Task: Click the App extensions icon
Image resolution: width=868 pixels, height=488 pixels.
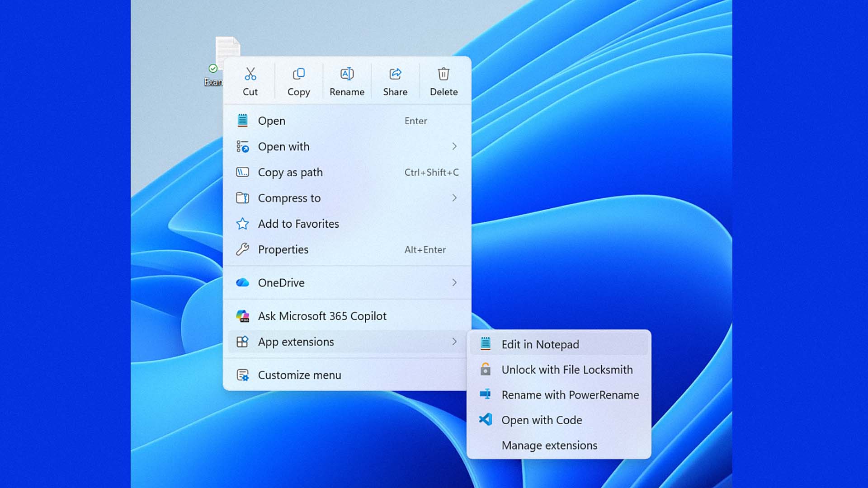Action: [243, 342]
